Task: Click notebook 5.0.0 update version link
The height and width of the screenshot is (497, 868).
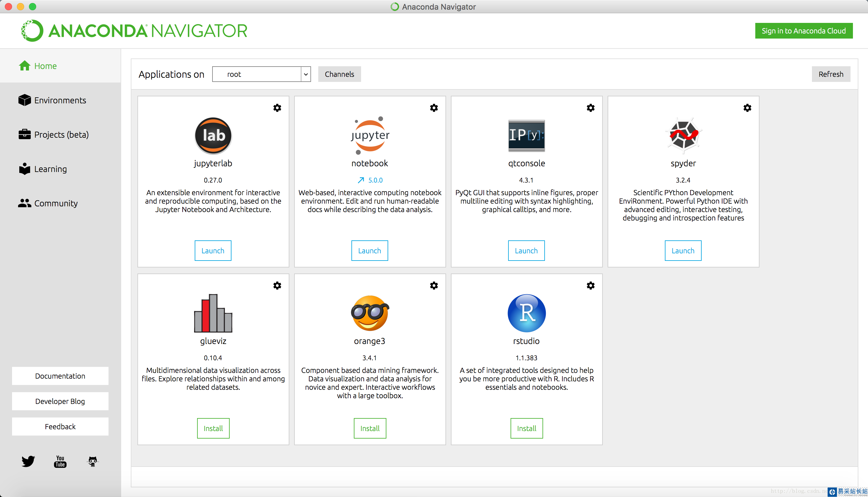Action: 370,180
